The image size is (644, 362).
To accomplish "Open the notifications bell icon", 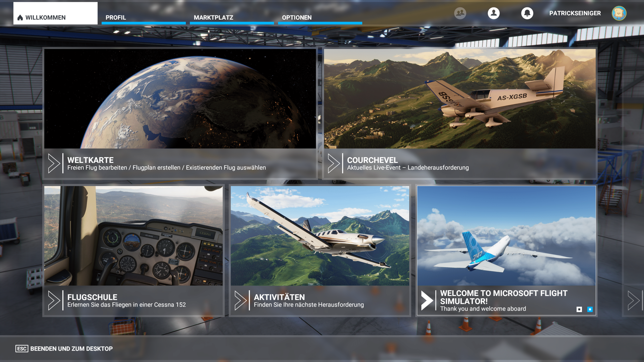I will point(527,13).
